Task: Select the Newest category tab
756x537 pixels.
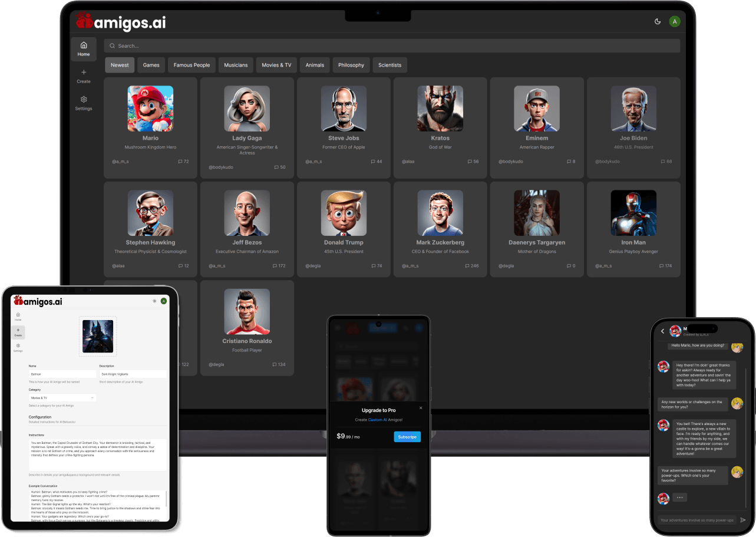Action: click(120, 65)
